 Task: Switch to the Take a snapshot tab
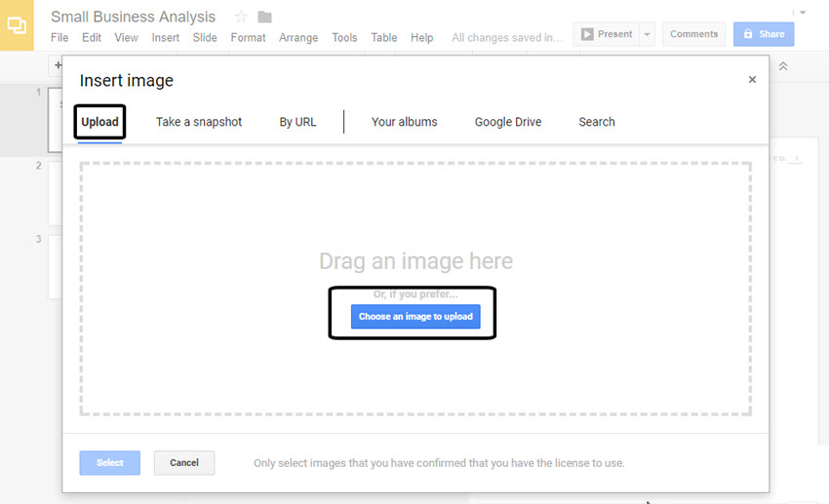199,122
